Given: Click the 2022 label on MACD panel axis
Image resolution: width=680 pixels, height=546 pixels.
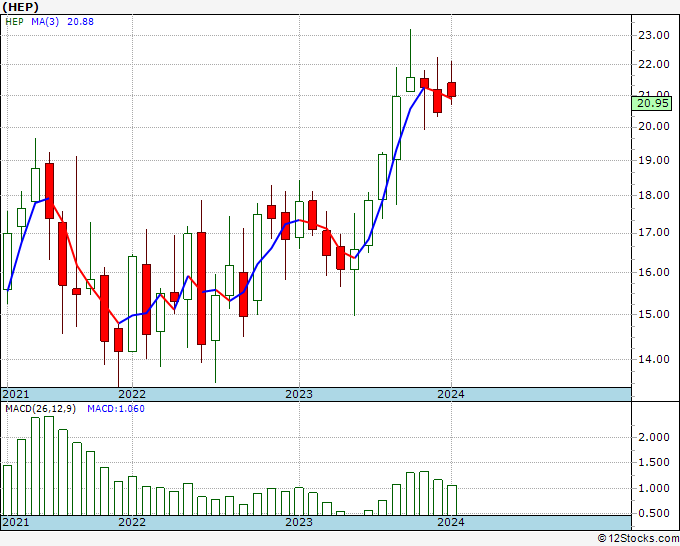Looking at the screenshot, I should (x=132, y=522).
